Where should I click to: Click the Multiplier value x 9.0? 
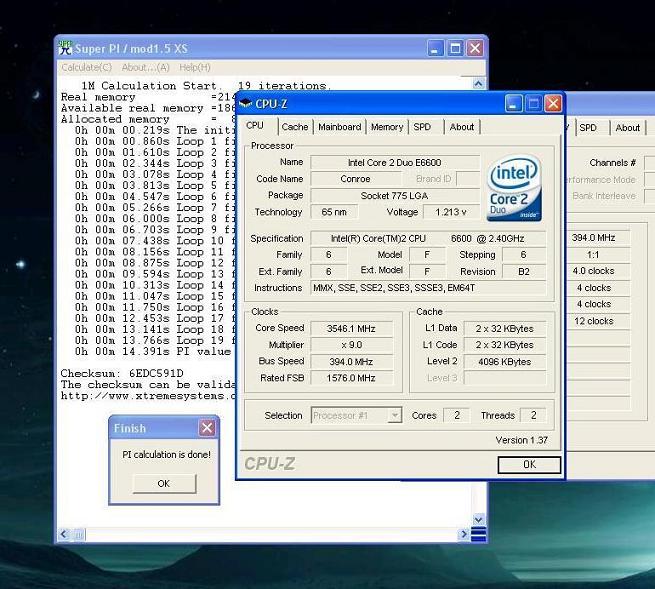click(x=351, y=345)
